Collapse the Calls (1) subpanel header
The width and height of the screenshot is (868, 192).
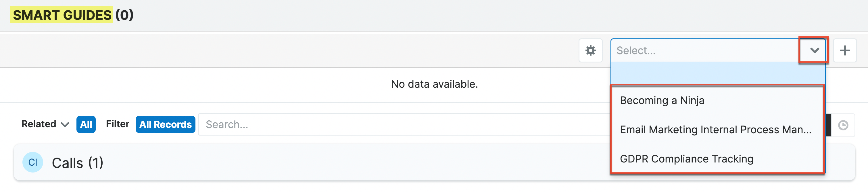[78, 163]
